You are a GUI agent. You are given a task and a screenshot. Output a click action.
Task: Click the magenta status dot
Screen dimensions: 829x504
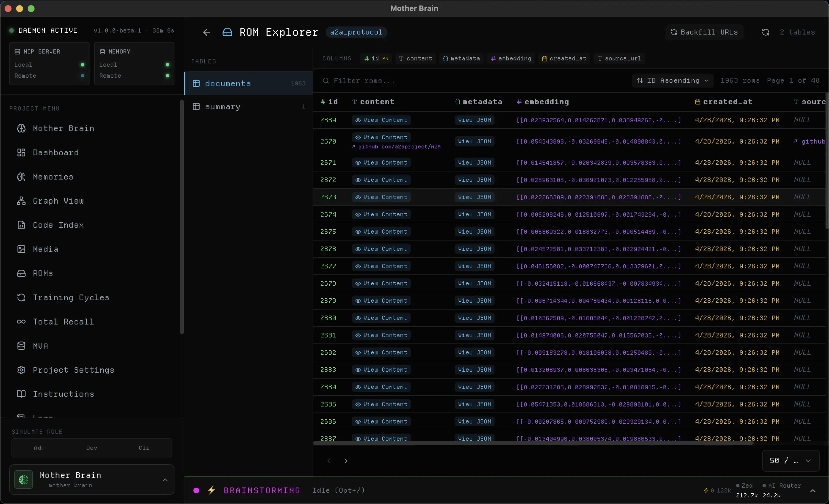[x=197, y=490]
